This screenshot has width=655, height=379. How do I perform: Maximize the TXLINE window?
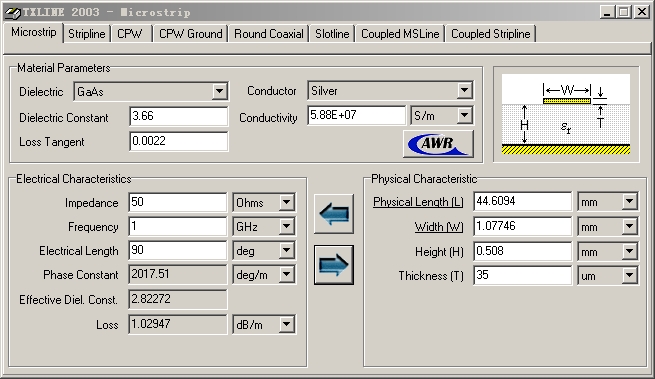(624, 12)
